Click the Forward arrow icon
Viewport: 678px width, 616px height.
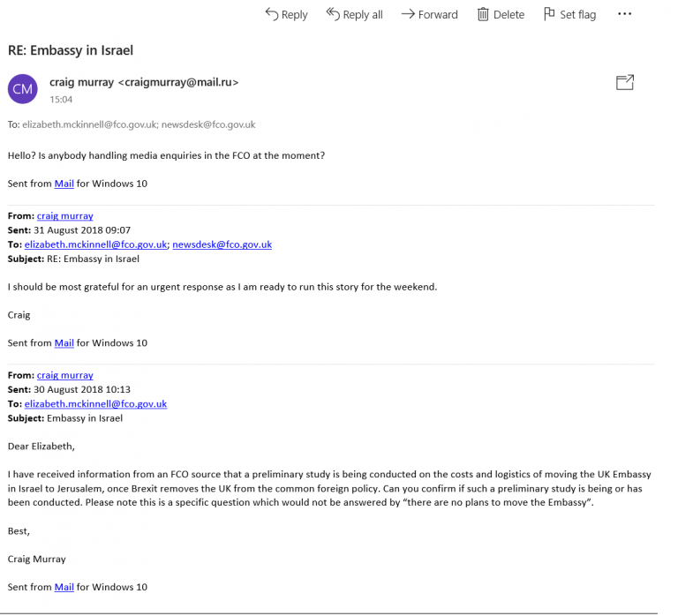click(x=408, y=14)
